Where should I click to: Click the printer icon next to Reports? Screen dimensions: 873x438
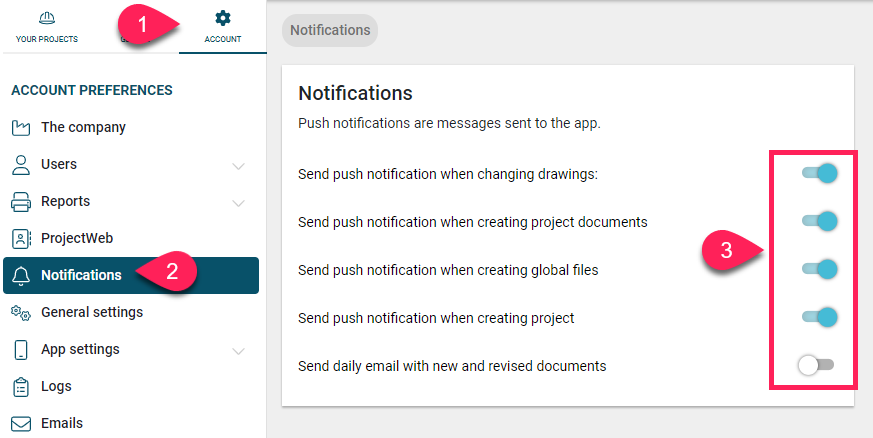(x=21, y=201)
